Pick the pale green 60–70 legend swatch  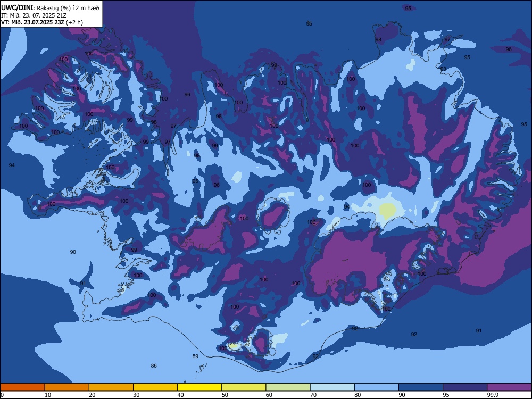pyautogui.click(x=288, y=387)
